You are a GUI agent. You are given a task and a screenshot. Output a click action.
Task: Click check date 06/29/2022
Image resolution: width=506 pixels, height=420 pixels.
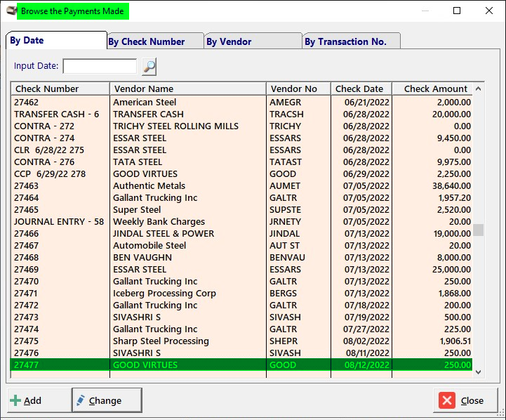[x=366, y=174]
